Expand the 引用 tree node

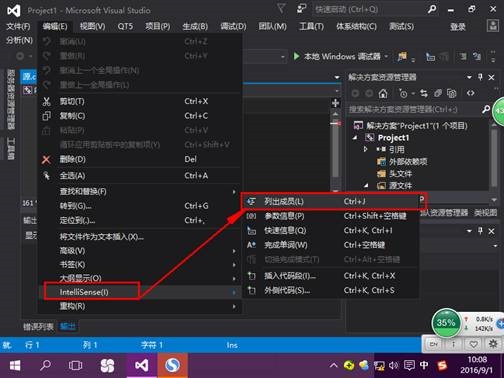pyautogui.click(x=366, y=149)
